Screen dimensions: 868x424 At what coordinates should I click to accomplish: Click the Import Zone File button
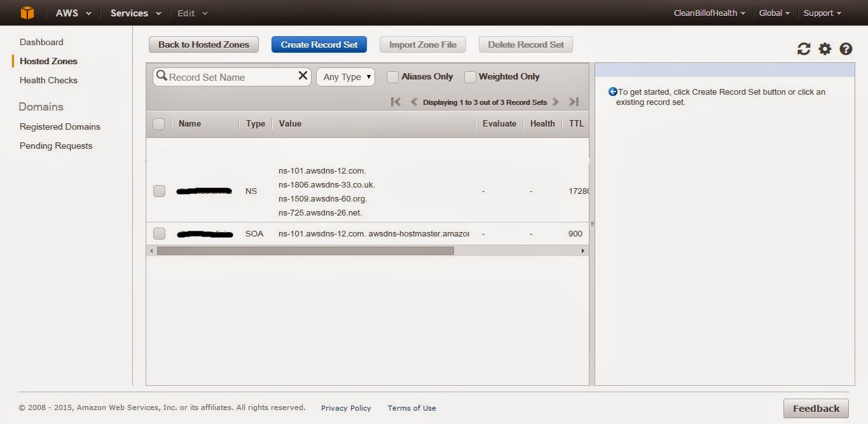(x=423, y=44)
